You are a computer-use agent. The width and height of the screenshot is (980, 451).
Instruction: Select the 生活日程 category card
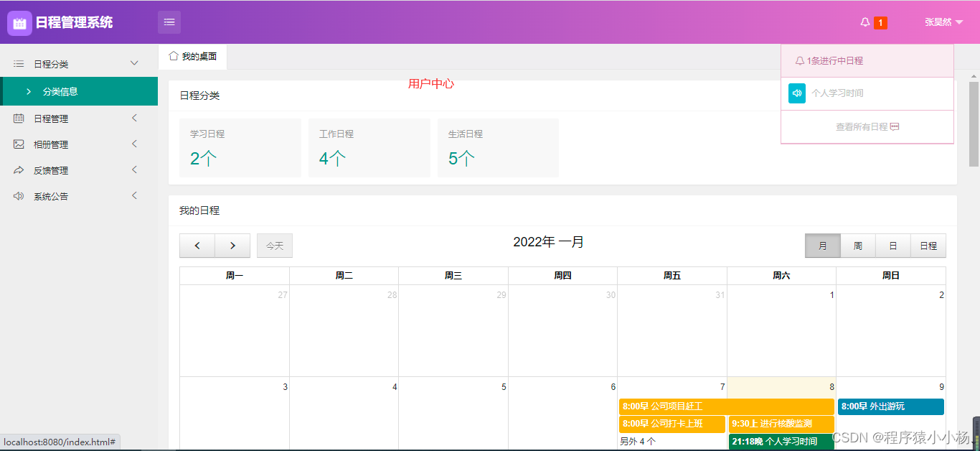coord(498,148)
